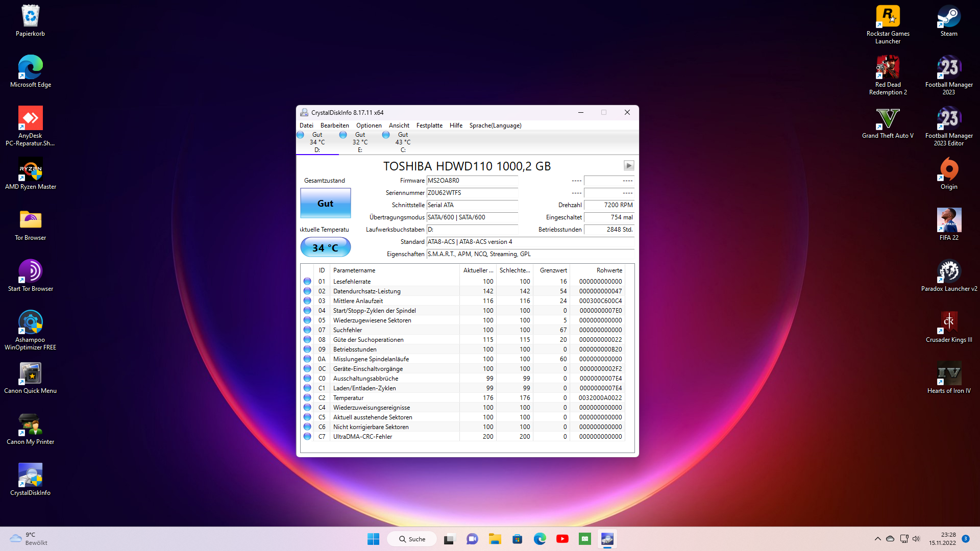Open the CrystalDiskInfo desktop shortcut
The width and height of the screenshot is (980, 551).
(30, 474)
